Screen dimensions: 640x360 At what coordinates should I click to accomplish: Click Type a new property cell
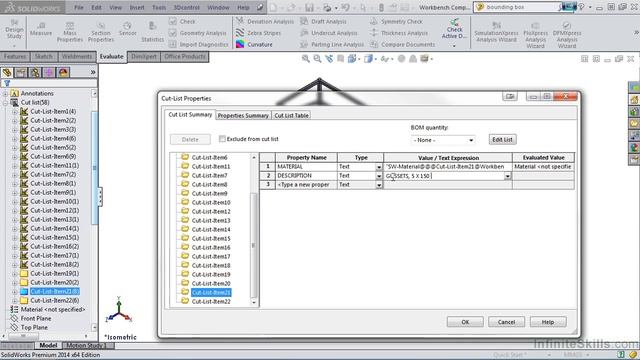pyautogui.click(x=306, y=185)
